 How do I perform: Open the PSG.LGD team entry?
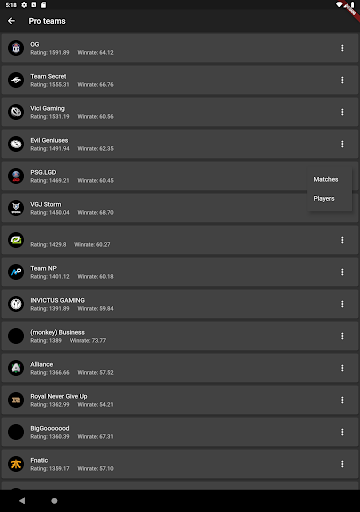coord(180,176)
